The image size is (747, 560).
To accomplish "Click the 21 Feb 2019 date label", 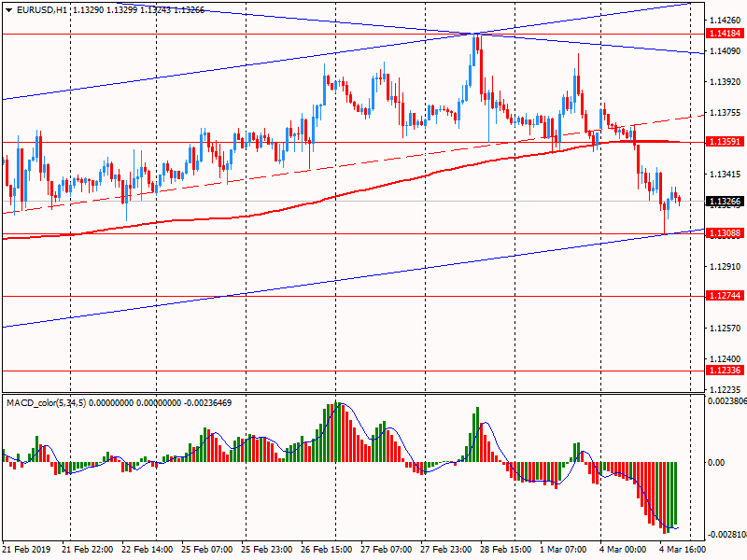I will (25, 550).
